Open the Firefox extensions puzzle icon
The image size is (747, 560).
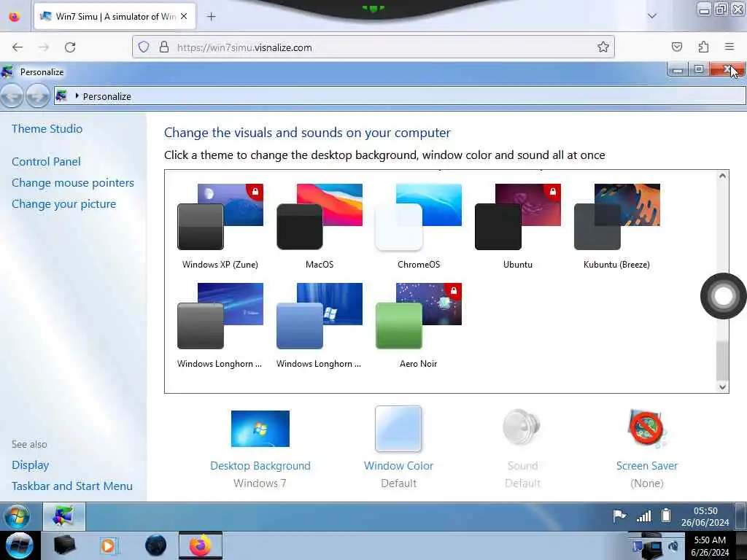703,47
